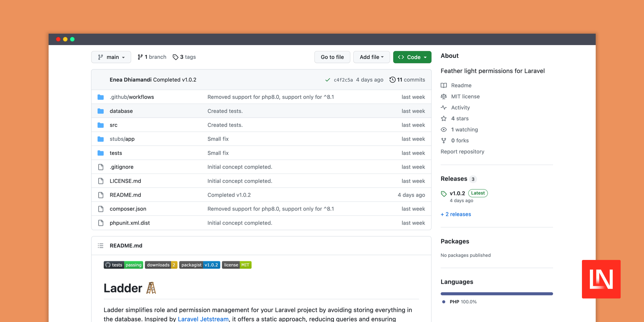
Task: Click the star icon next to 4 stars
Action: tap(444, 119)
